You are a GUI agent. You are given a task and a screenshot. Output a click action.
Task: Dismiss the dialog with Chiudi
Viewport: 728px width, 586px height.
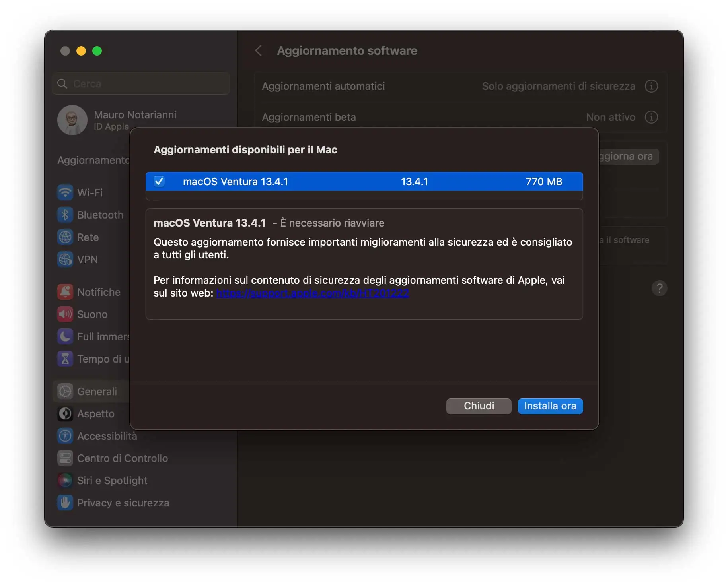pyautogui.click(x=478, y=406)
